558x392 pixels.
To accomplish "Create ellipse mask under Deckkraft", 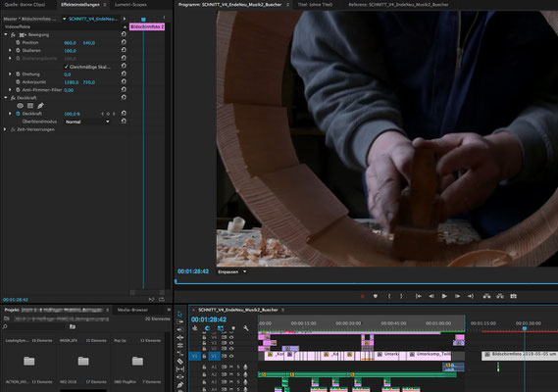I will 21,106.
